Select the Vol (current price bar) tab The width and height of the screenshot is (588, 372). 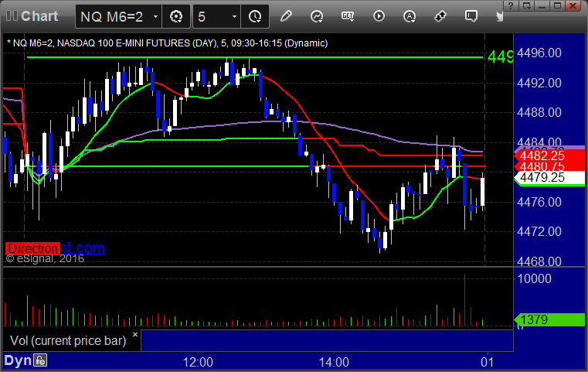(x=68, y=340)
